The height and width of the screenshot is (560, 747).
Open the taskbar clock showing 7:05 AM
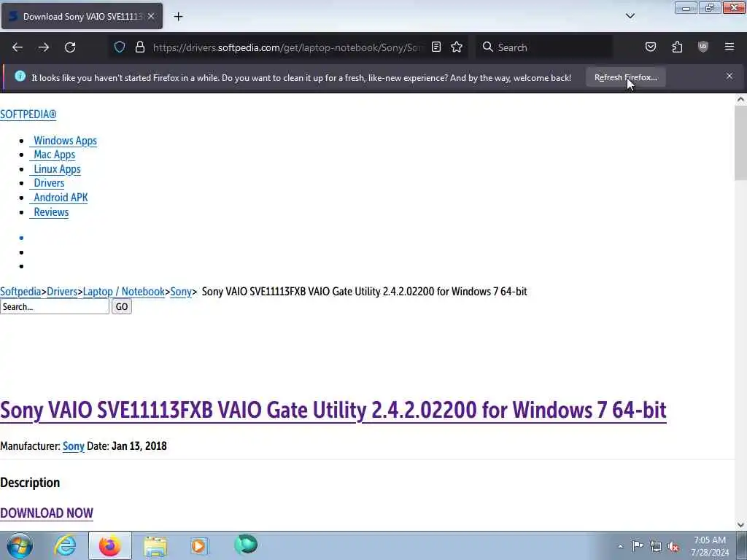tap(710, 545)
